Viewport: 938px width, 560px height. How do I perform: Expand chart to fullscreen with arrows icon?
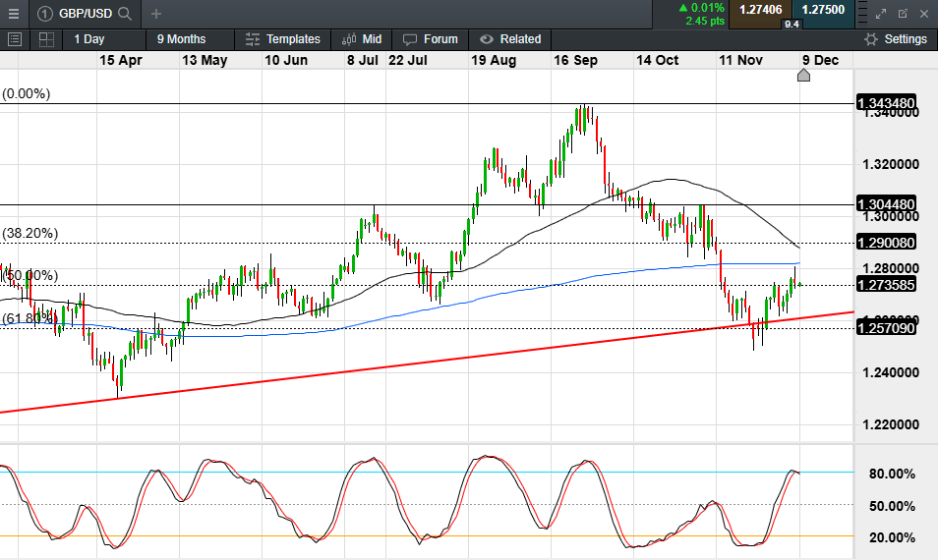(881, 14)
